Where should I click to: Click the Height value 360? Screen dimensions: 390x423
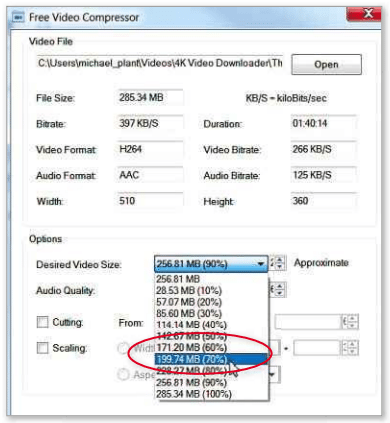coord(324,201)
